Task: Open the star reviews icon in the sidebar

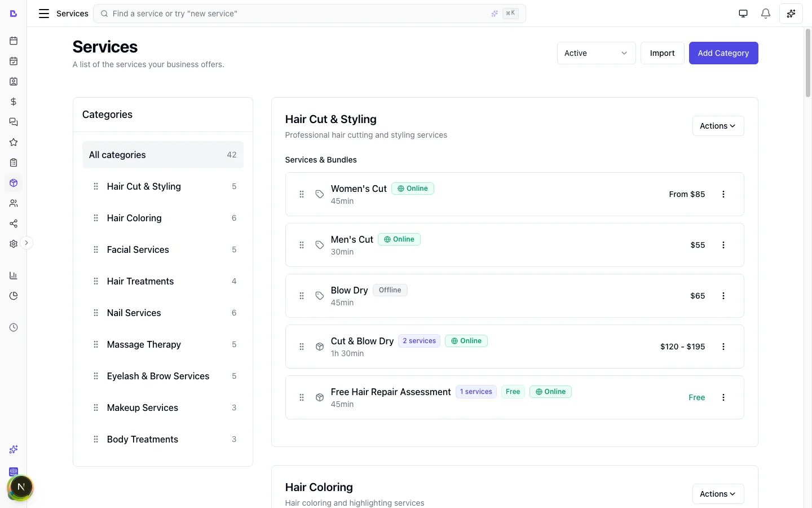Action: 14,142
